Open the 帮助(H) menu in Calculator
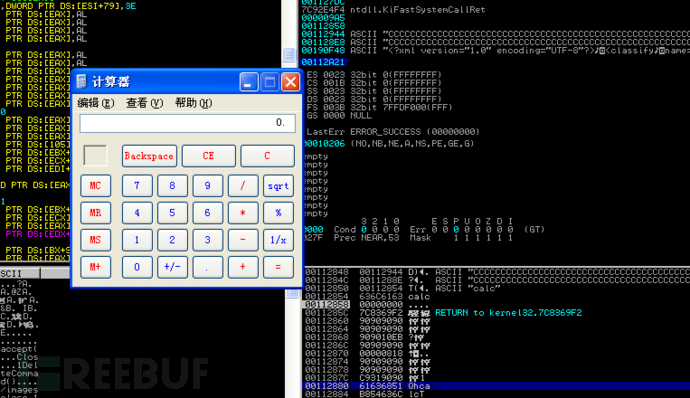690x398 pixels. point(194,103)
